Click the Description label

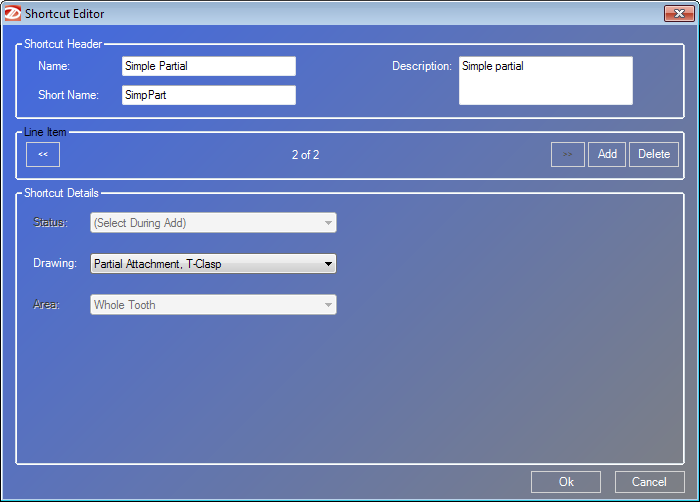click(422, 66)
